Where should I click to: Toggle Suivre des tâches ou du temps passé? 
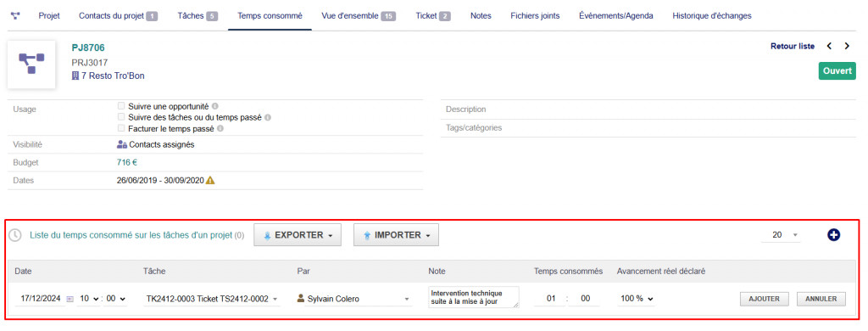pyautogui.click(x=120, y=117)
